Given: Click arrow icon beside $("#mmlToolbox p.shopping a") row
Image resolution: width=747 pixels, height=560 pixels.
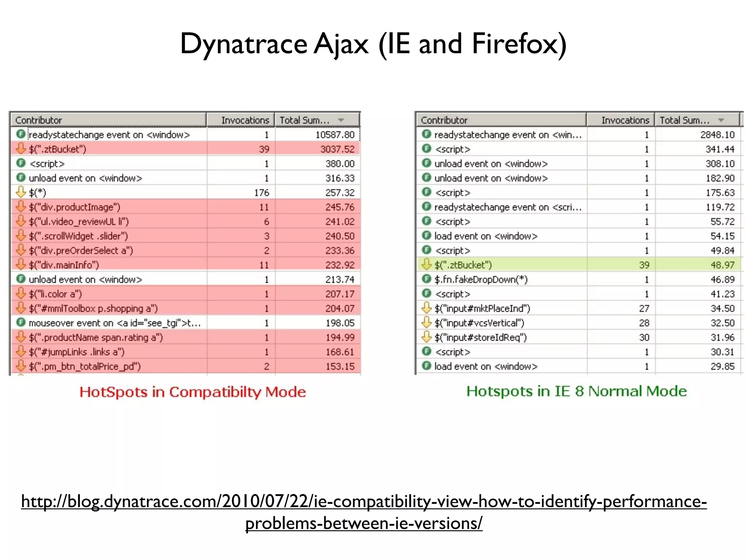Looking at the screenshot, I should [x=21, y=308].
